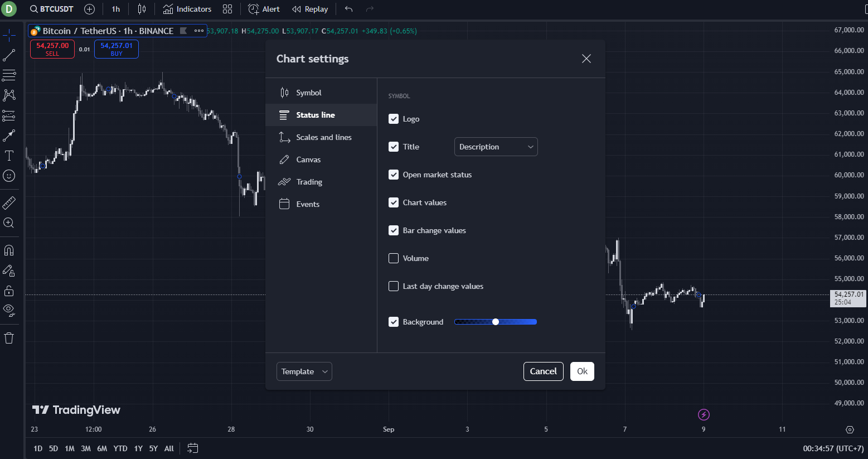
Task: Enable the Volume checkbox
Action: (x=394, y=258)
